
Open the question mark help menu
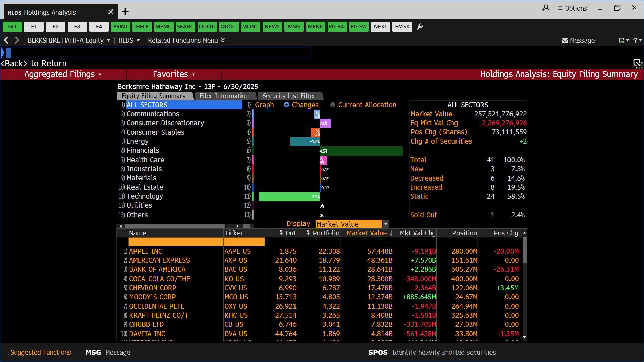[x=637, y=40]
